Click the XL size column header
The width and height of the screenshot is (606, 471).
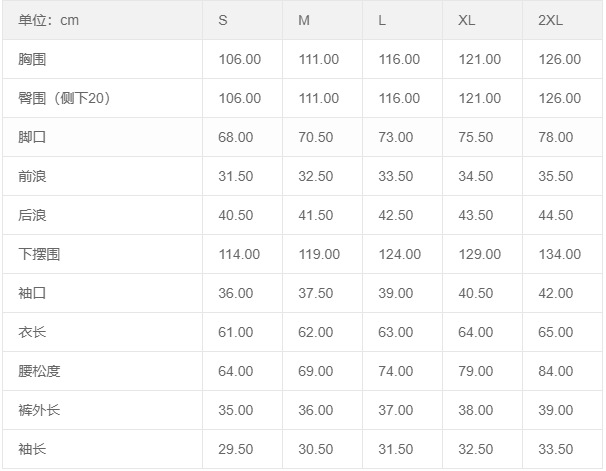click(467, 20)
